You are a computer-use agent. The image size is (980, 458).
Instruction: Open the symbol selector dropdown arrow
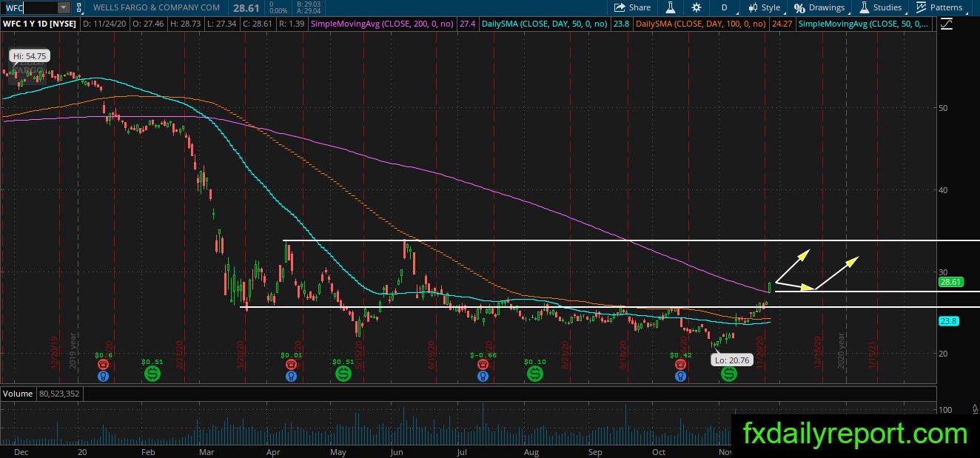[x=64, y=7]
